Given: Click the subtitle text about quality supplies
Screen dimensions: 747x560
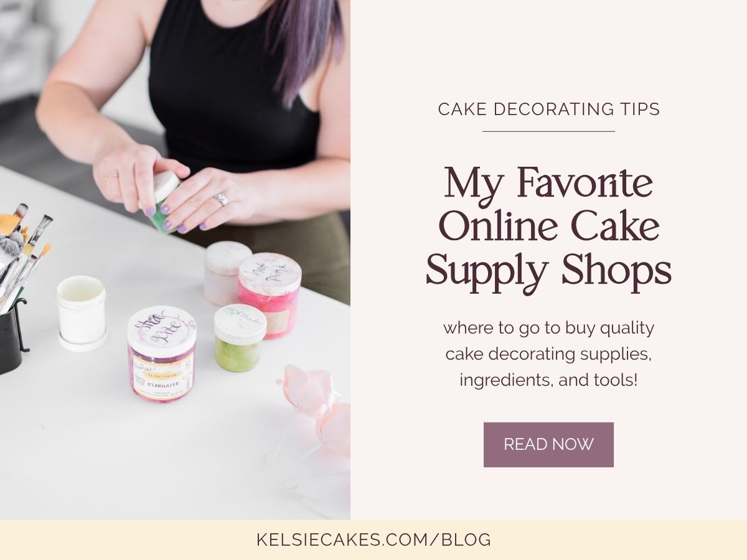Looking at the screenshot, I should click(548, 353).
